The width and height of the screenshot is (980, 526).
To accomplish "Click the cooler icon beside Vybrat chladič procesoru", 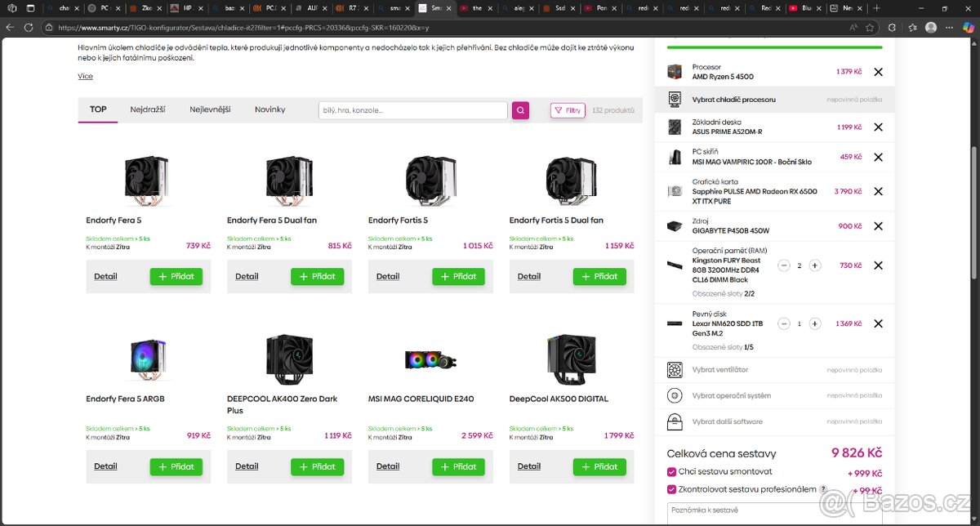I will point(675,100).
